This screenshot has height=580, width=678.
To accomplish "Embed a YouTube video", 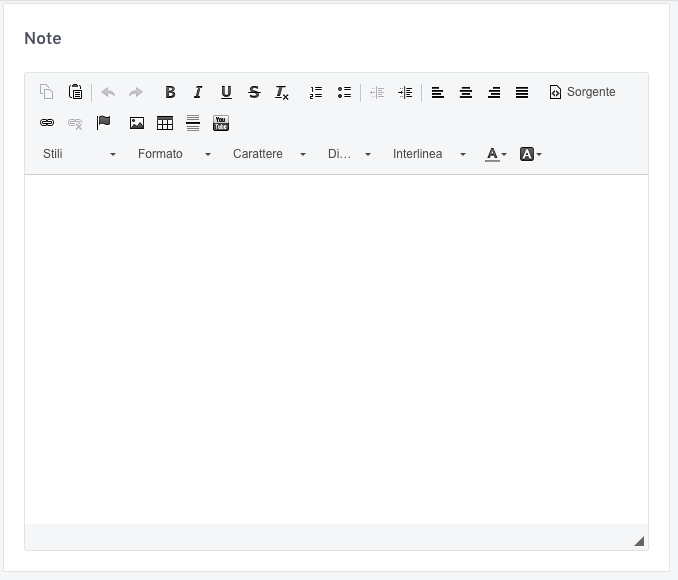I will pos(221,123).
